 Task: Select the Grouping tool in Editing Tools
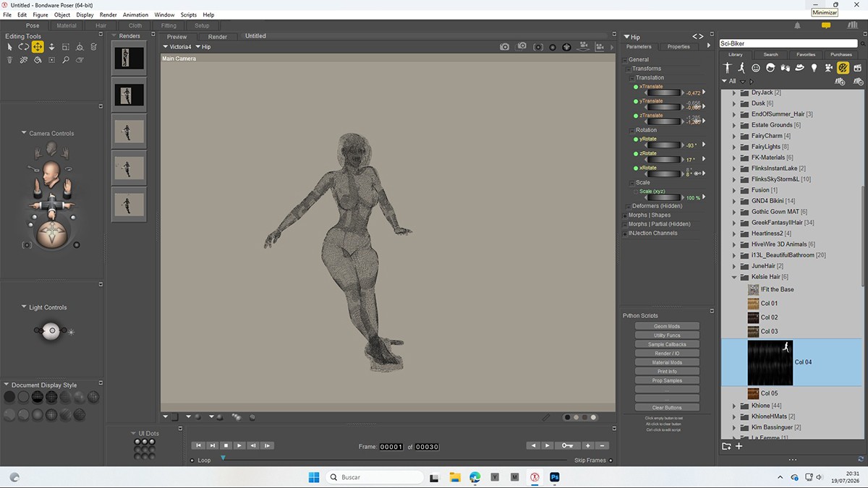[51, 60]
